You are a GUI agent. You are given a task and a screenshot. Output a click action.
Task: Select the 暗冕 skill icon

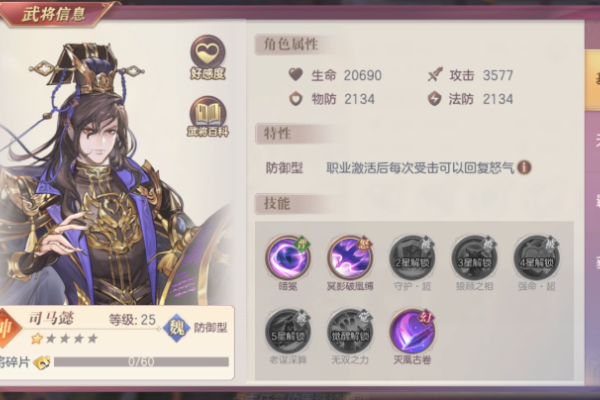288,257
